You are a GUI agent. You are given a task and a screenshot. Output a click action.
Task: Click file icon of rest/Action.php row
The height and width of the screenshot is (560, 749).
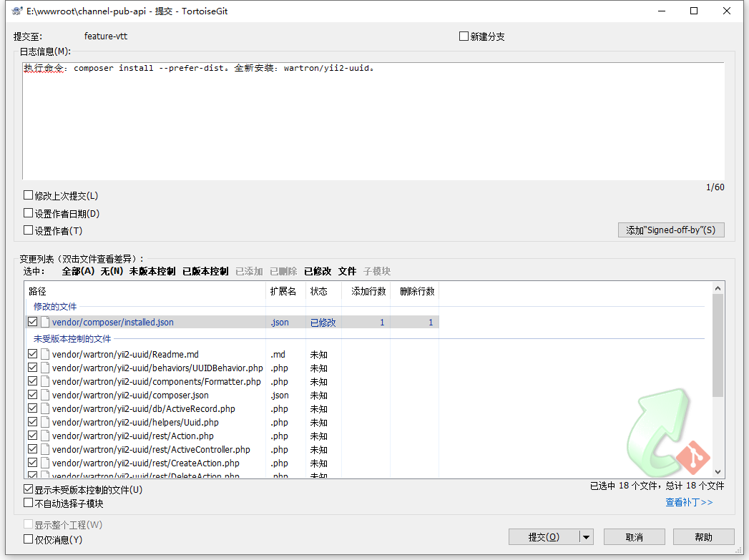(x=45, y=436)
